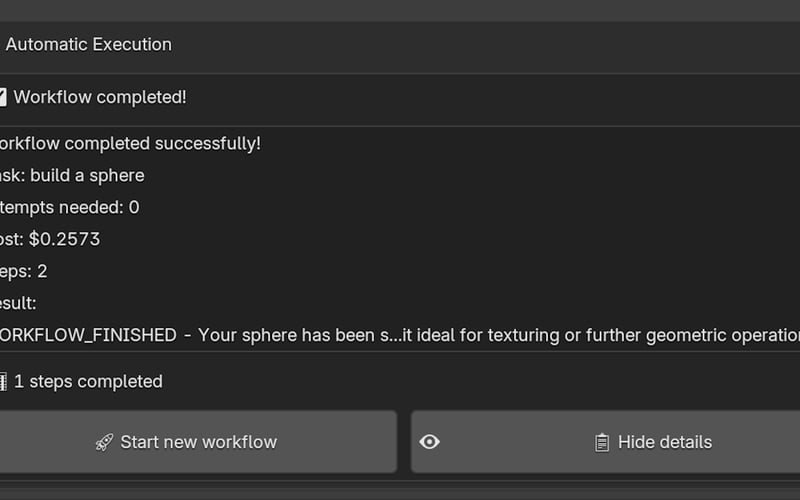The width and height of the screenshot is (800, 500).
Task: Click the eye icon beside Hide details
Action: (430, 441)
